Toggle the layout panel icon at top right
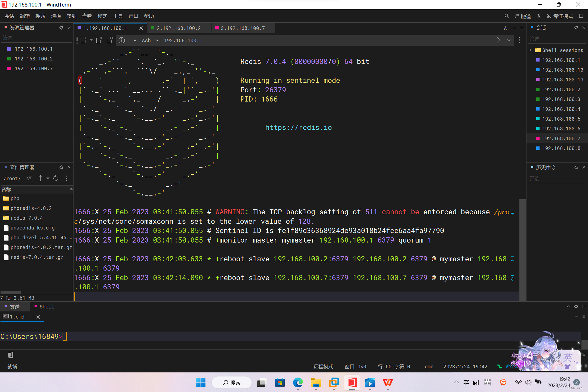588x392 pixels. (581, 16)
